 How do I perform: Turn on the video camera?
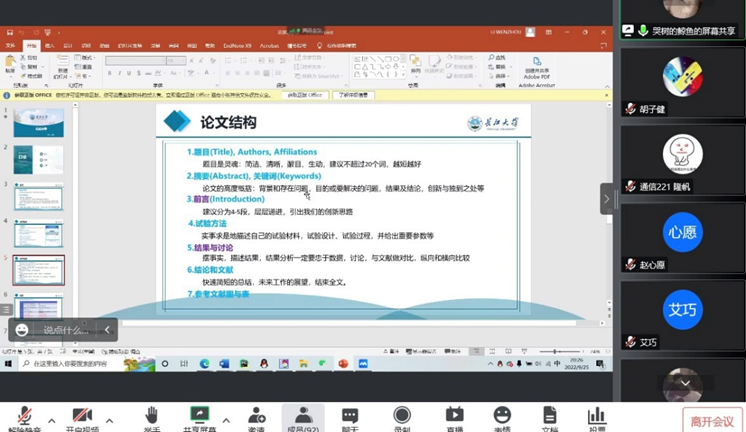click(x=81, y=417)
